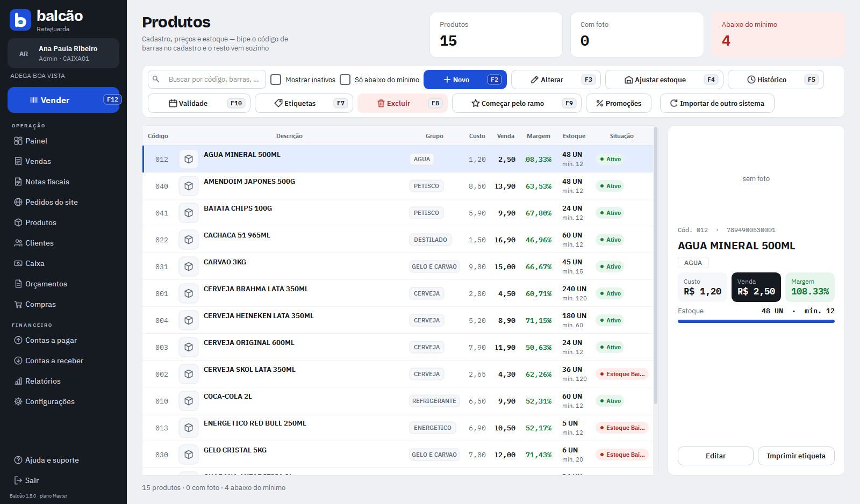Click the Abaixo do mínimo summary card

tap(778, 35)
